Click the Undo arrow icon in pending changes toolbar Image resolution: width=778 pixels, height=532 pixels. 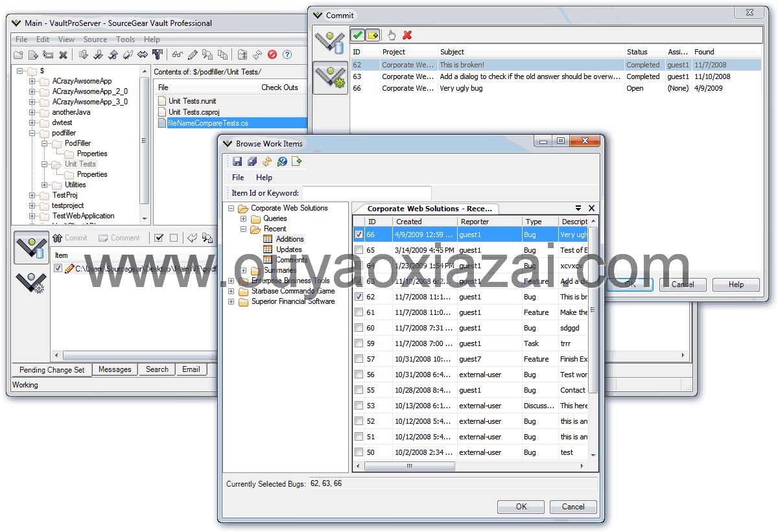[193, 238]
